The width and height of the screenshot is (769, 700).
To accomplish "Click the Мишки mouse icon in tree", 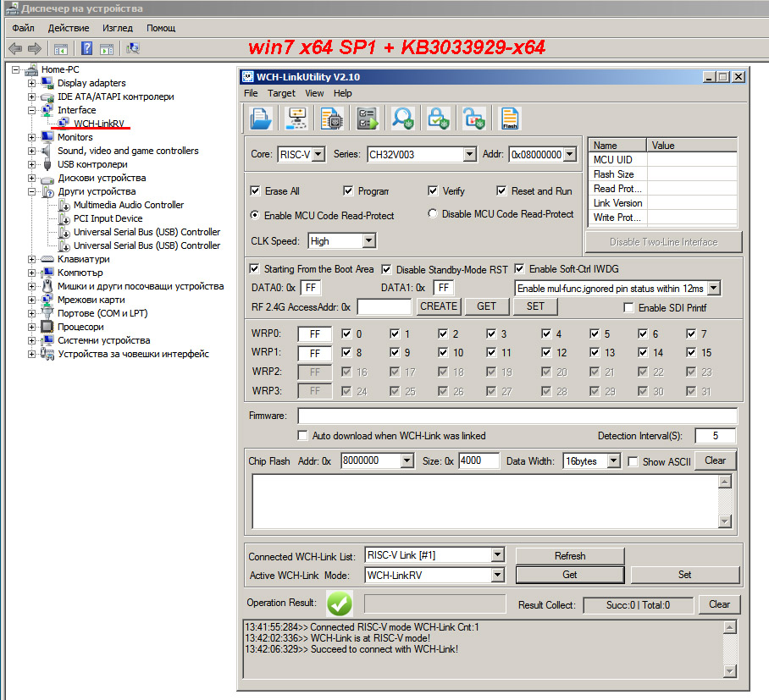I will tap(47, 286).
